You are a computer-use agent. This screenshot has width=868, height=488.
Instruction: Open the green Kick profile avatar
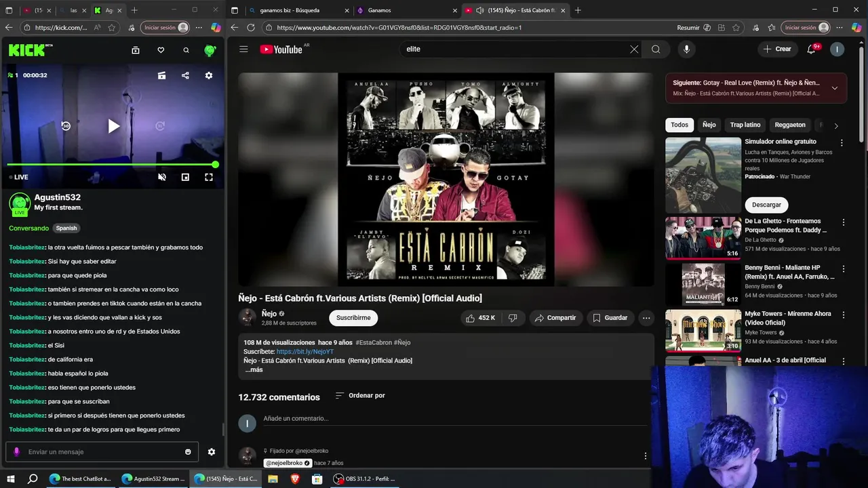(x=210, y=50)
